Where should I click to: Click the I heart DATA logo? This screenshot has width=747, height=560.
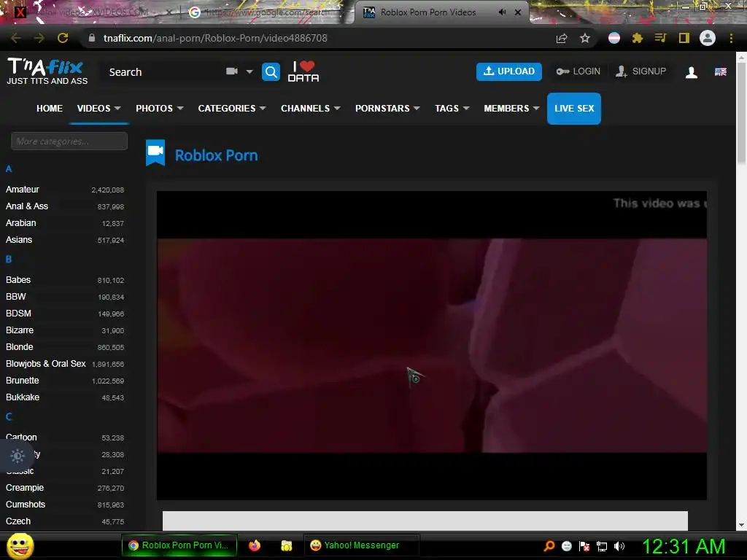click(303, 71)
